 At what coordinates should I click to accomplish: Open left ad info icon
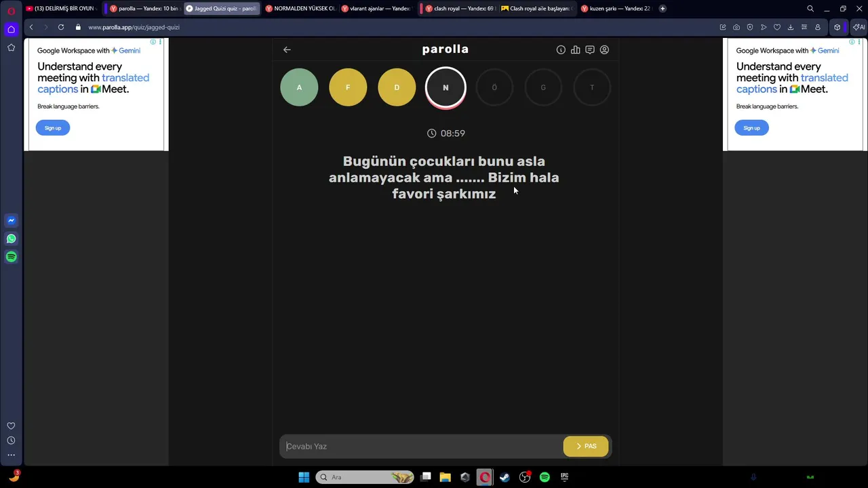[x=153, y=42]
